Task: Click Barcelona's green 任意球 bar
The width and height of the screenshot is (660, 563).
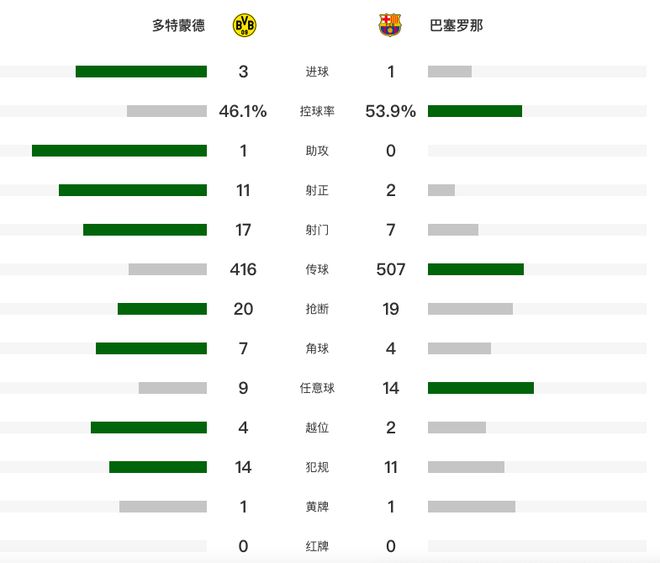Action: 481,388
